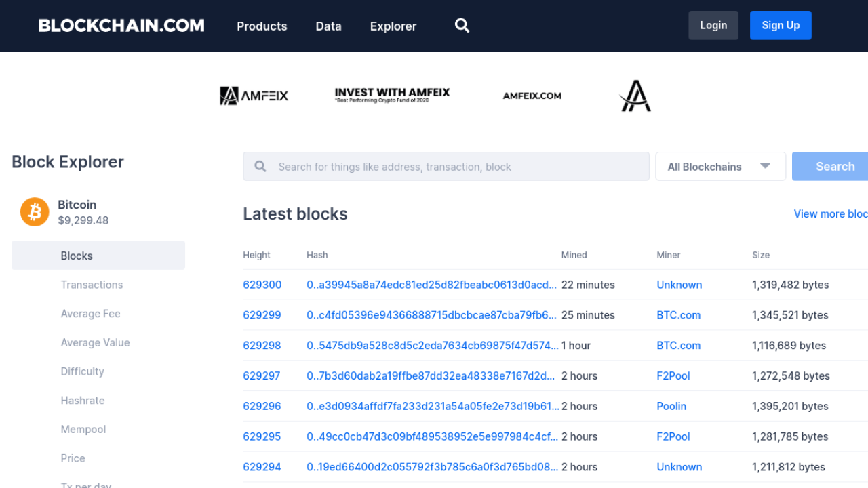Viewport: 868px width, 488px height.
Task: Click the blue Search button
Action: [x=830, y=167]
